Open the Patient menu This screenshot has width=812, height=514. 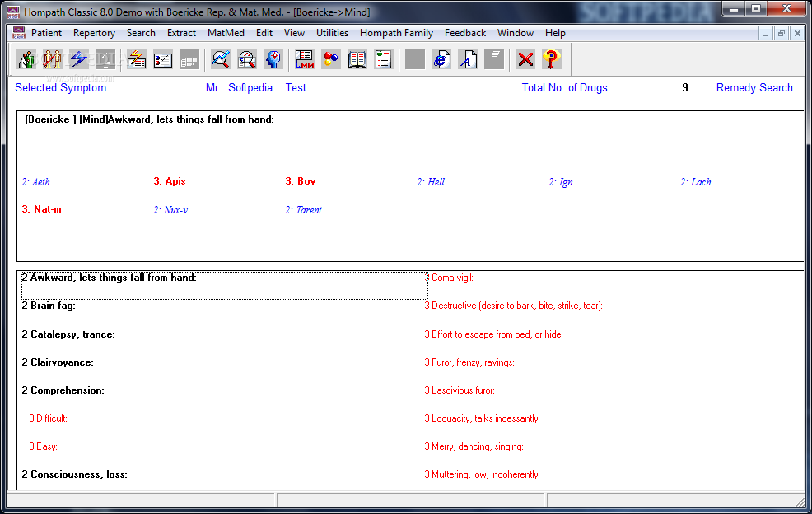tap(46, 33)
